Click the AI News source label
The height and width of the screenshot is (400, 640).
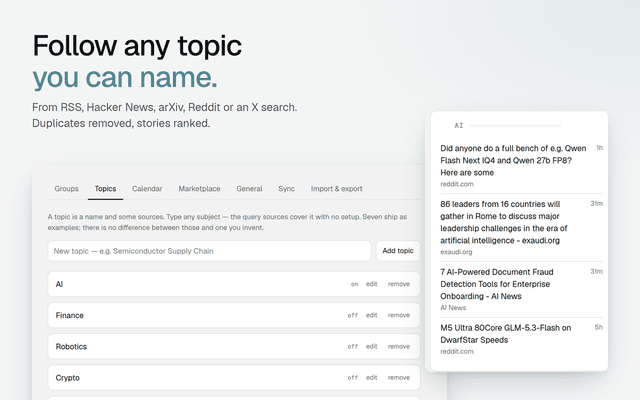(453, 308)
